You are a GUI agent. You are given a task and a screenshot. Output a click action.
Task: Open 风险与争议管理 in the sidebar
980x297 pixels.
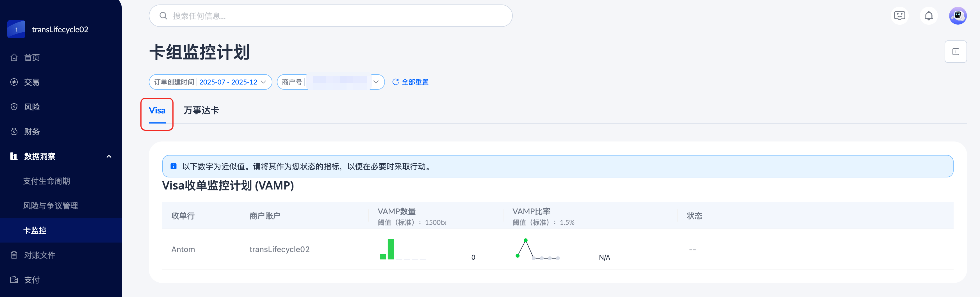pos(50,206)
